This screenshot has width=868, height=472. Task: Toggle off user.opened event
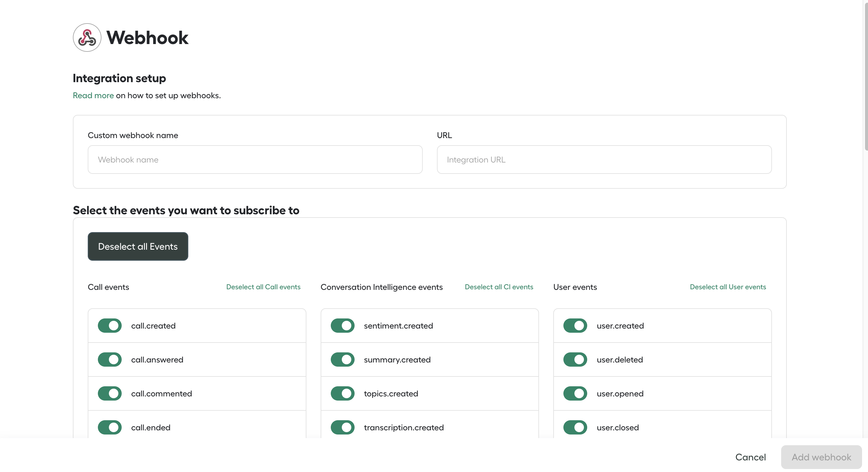[575, 393]
